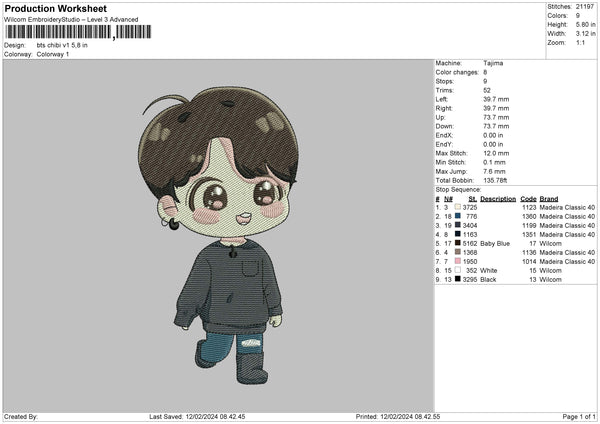This screenshot has height=424, width=600.
Task: Select the 'Colorway 1' value
Action: point(53,54)
